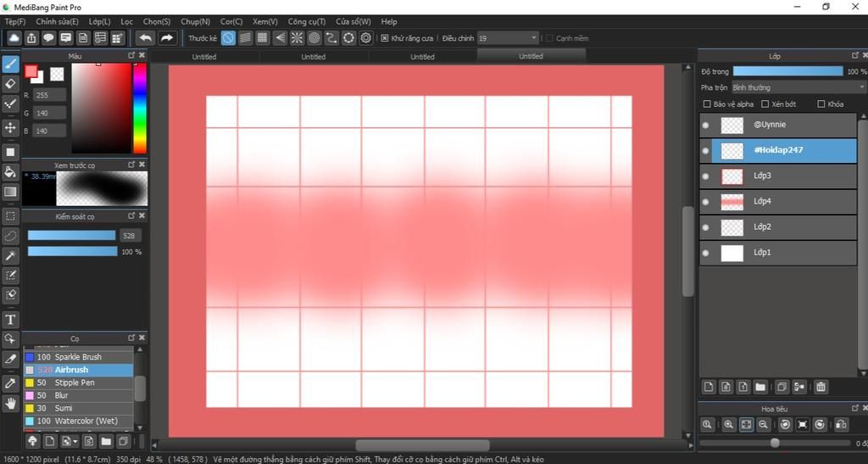
Task: Select the Brush tool in left toolbar
Action: (10, 64)
